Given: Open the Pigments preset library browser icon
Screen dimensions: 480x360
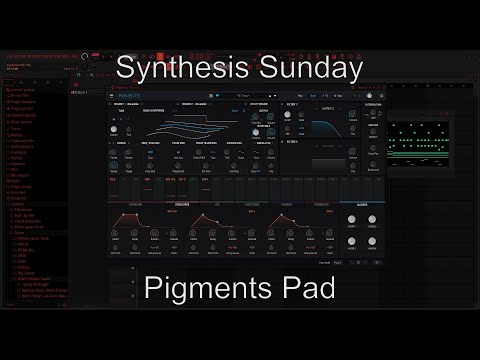Looking at the screenshot, I should pyautogui.click(x=211, y=96).
